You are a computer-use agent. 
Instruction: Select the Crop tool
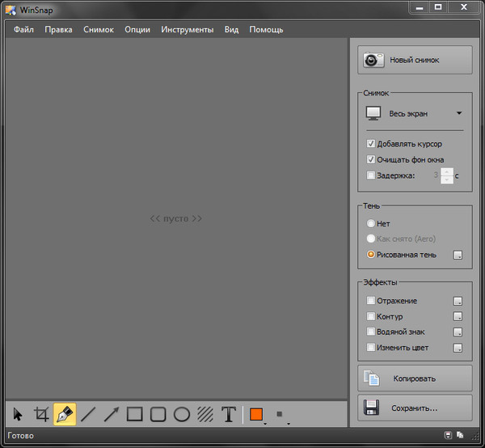point(41,415)
